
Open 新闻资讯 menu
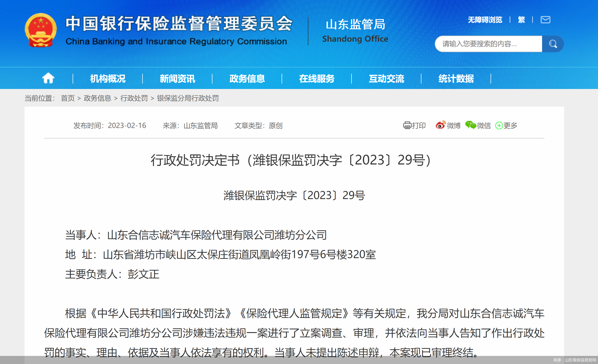[x=177, y=79]
